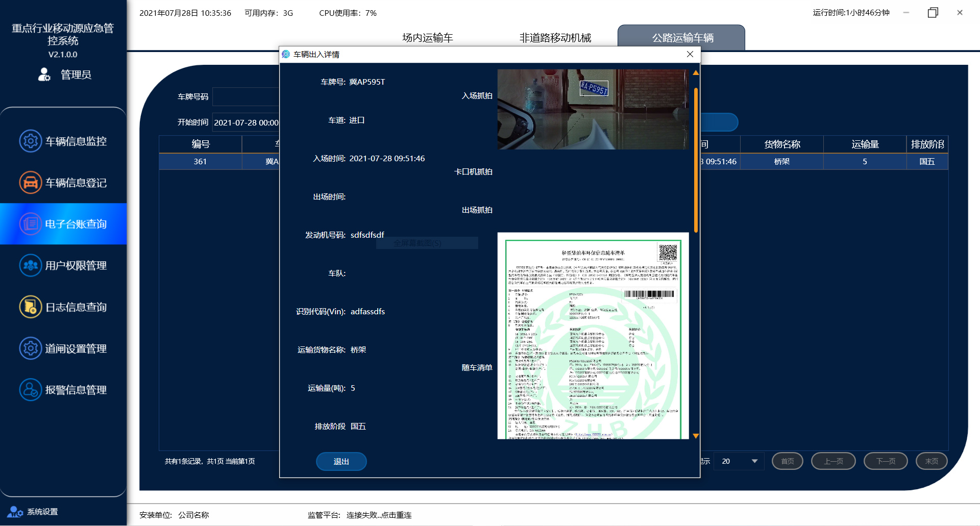Click the vehicle registration car icon

(30, 183)
